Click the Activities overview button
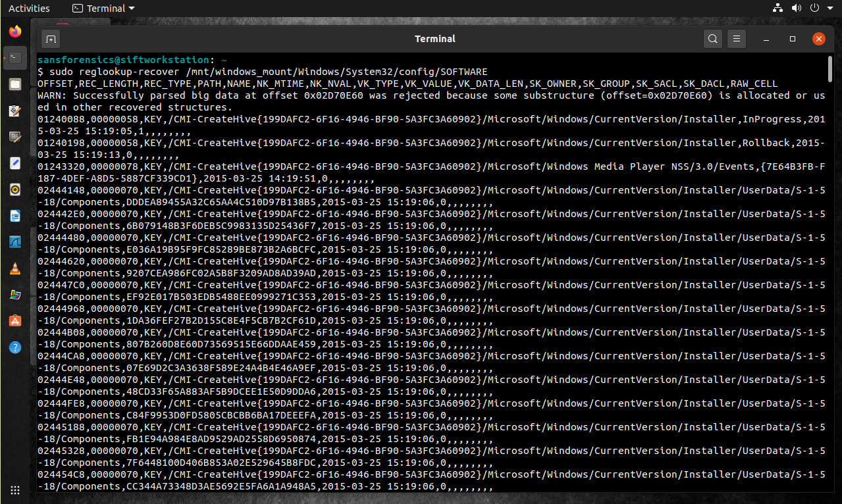Image resolution: width=842 pixels, height=504 pixels. point(29,9)
